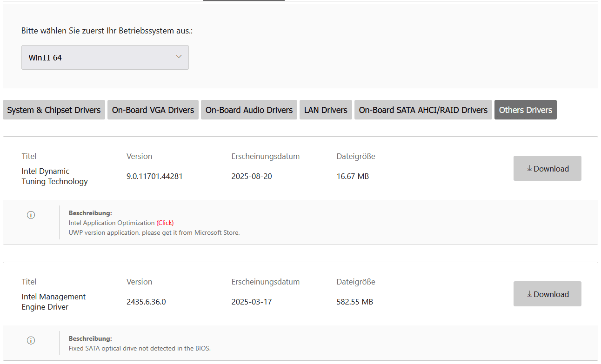This screenshot has height=364, width=601.
Task: Click info icon beside SATA optical drive note
Action: [x=31, y=340]
